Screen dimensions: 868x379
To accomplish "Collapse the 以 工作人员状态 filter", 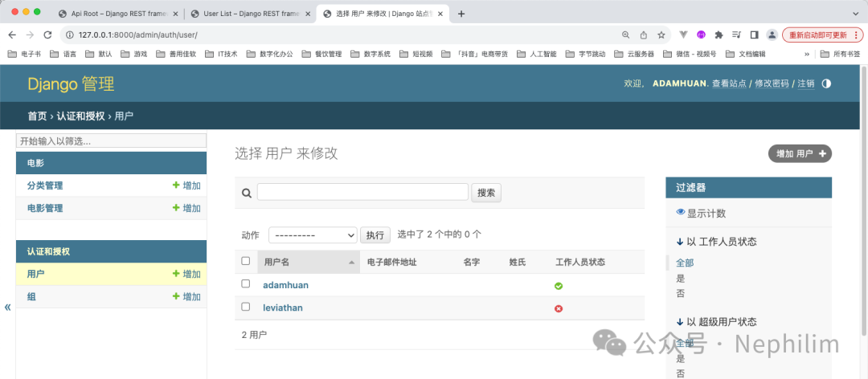I will 716,242.
